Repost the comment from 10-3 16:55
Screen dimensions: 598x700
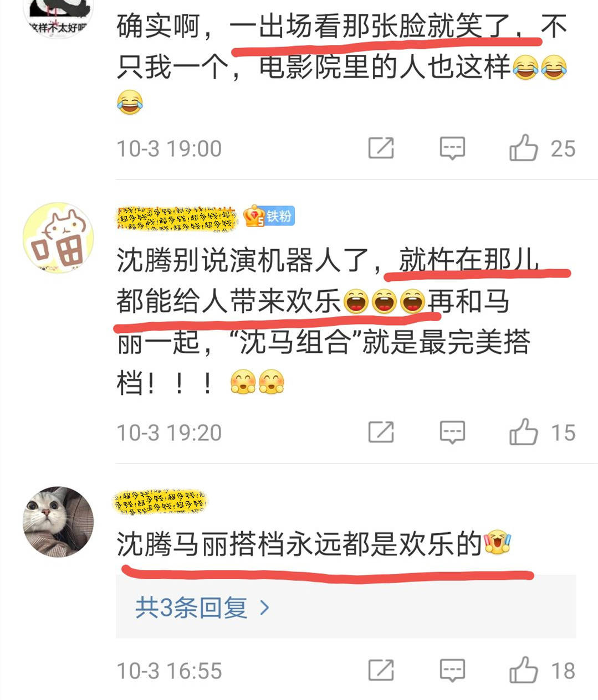point(381,670)
